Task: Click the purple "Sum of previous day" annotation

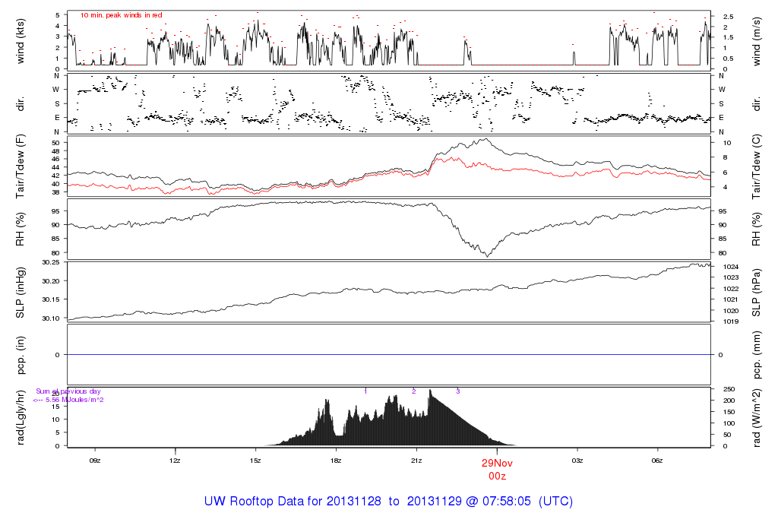Action: (68, 391)
